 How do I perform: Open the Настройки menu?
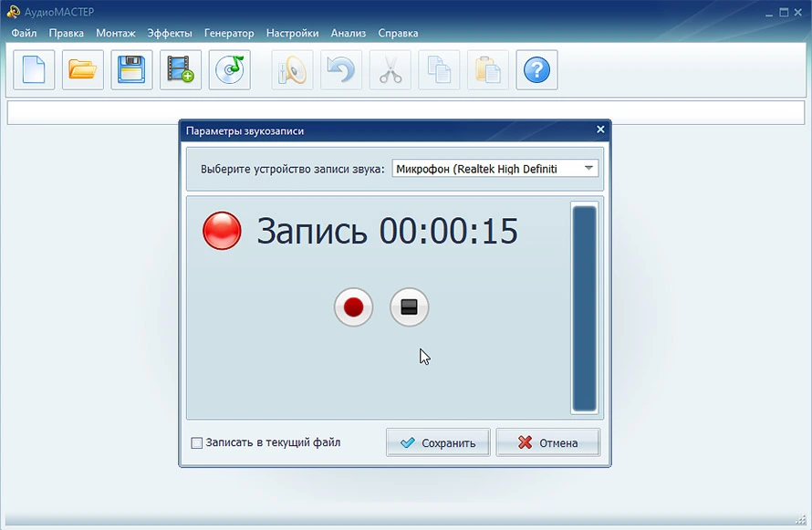[x=292, y=33]
